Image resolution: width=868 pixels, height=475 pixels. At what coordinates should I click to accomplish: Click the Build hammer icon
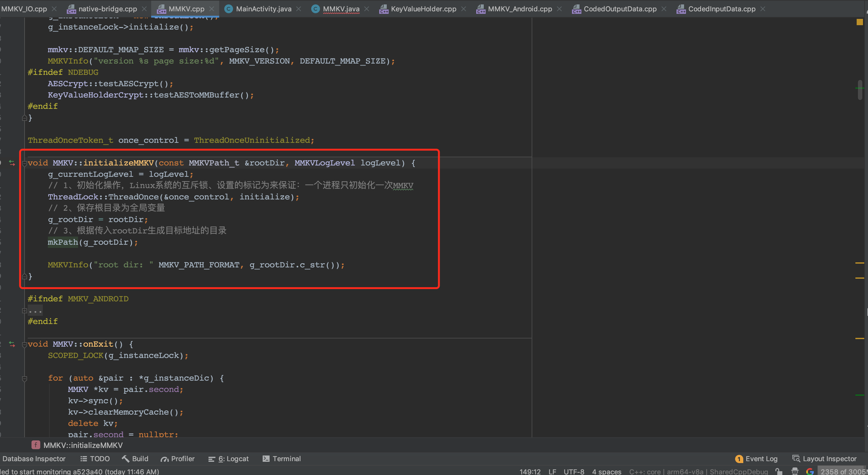click(x=125, y=459)
